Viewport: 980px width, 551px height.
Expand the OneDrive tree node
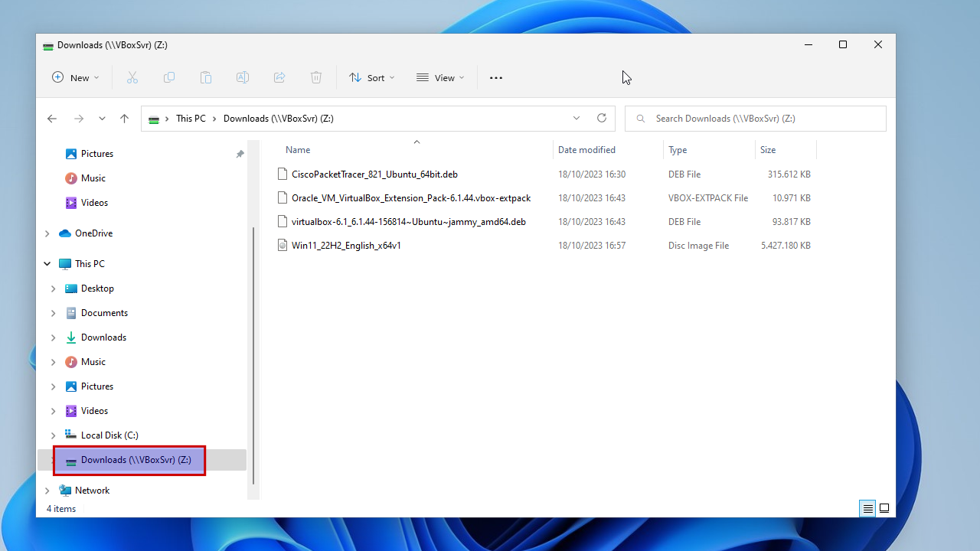coord(47,233)
